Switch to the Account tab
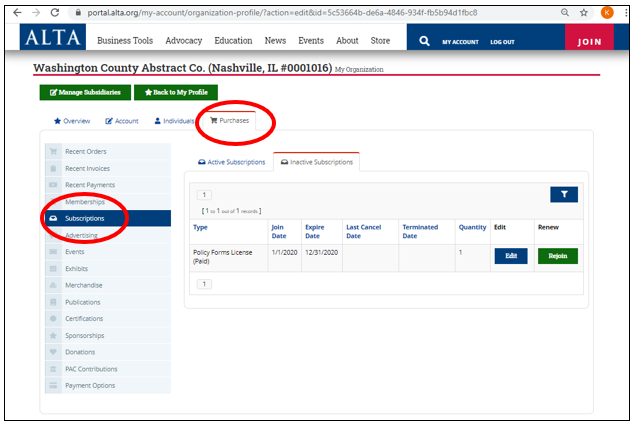The width and height of the screenshot is (634, 427). [x=122, y=121]
